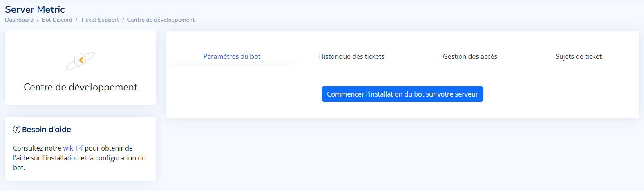Viewport: 644px width, 191px height.
Task: Click the Server Metric page title
Action: 35,9
